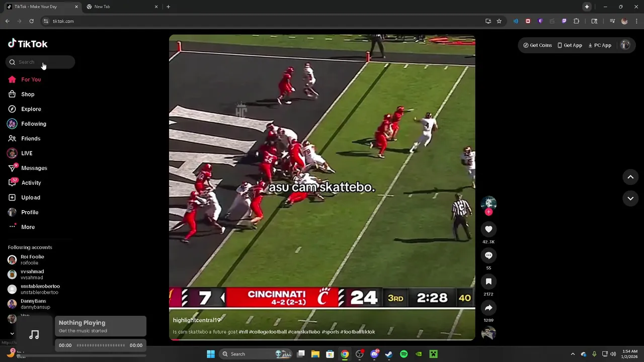Open the video comments
Viewport: 644px width, 362px height.
click(x=489, y=255)
